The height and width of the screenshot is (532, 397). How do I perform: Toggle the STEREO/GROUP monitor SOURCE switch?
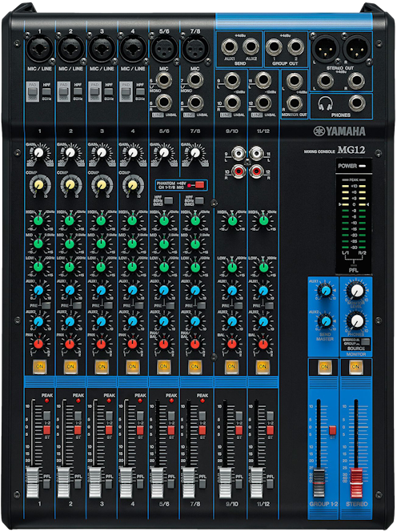click(x=365, y=341)
